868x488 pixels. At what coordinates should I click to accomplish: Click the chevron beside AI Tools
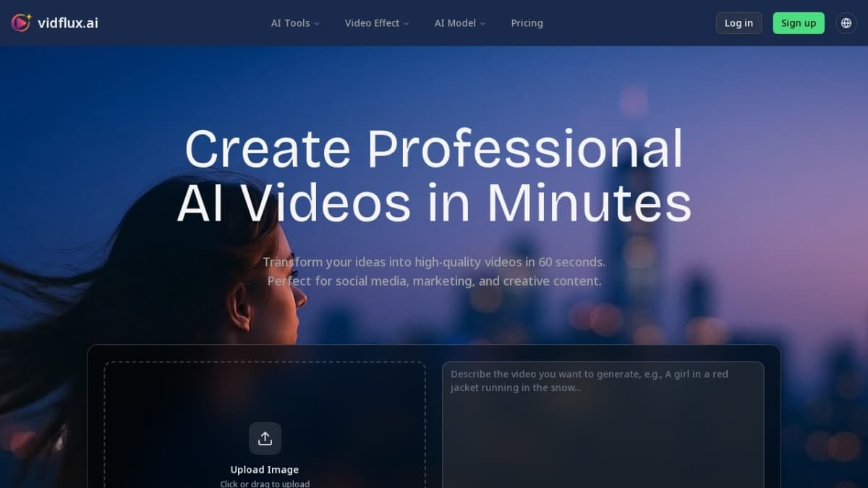pos(317,23)
